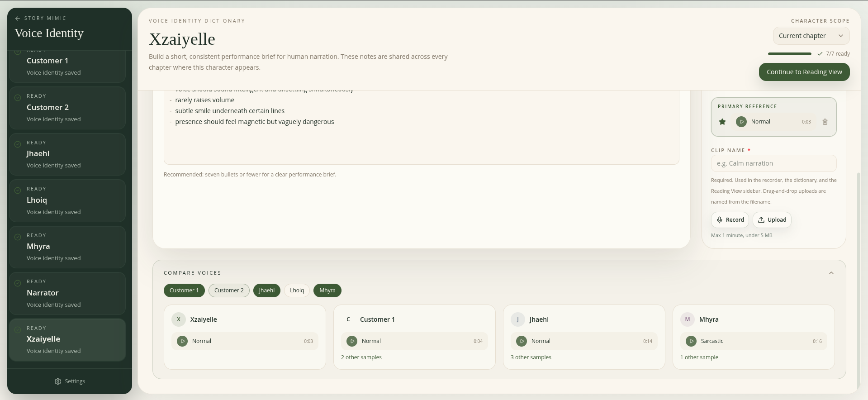Click into the performance brief text area
The width and height of the screenshot is (868, 400).
(x=422, y=127)
